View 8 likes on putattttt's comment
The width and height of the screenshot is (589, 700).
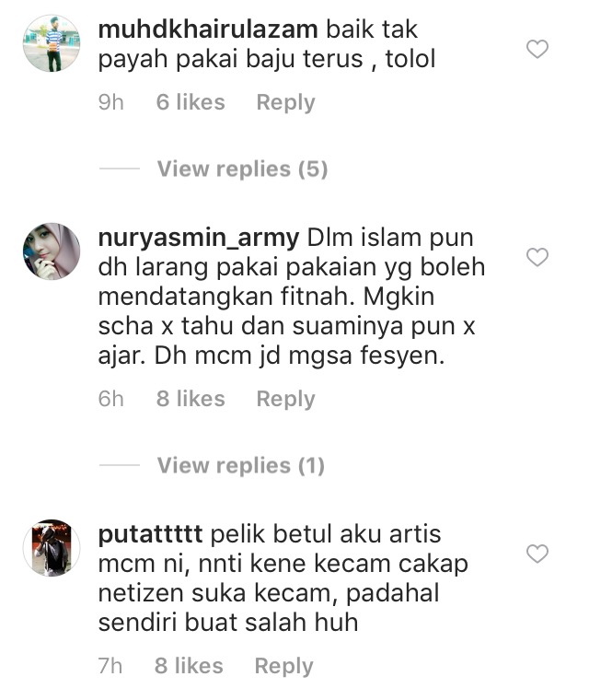[189, 666]
